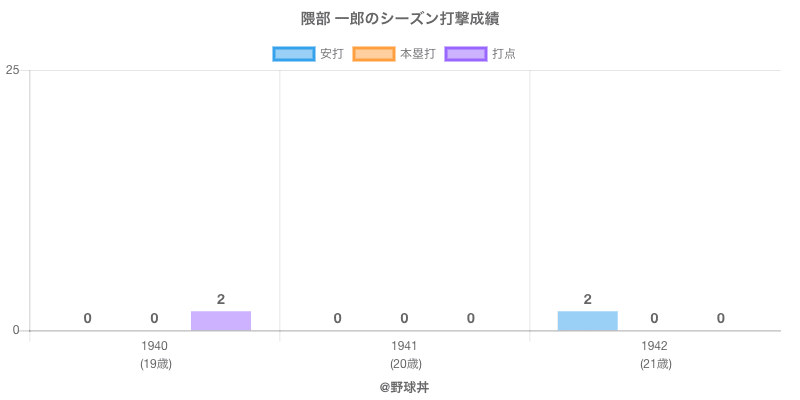Viewport: 800px width, 400px height.
Task: Click the orange 本塁打 legend swatch
Action: click(x=373, y=54)
